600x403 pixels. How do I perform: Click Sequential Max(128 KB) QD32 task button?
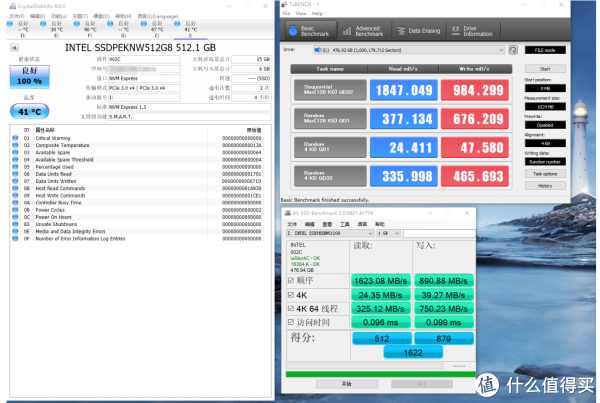coord(330,90)
